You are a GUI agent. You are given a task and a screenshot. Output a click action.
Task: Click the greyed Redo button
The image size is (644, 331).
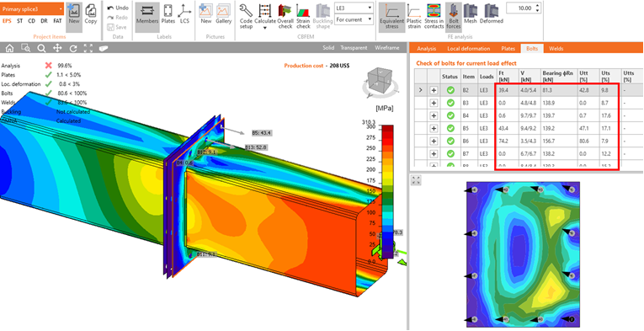118,18
